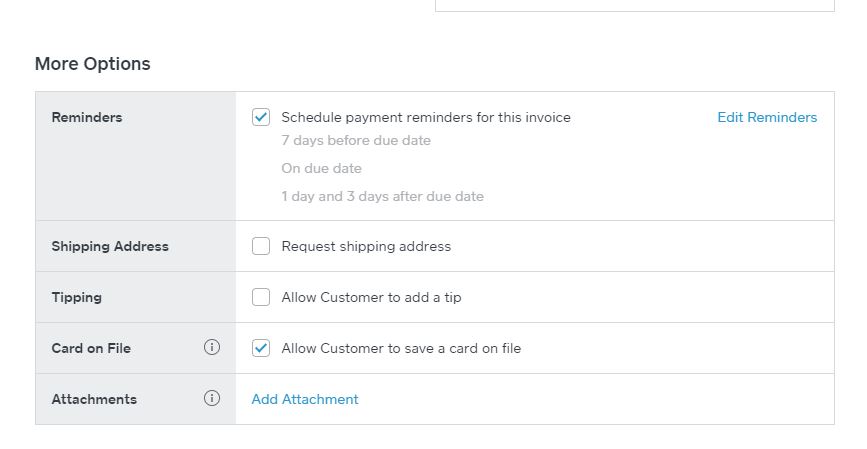
Task: Check Allow Customer to add a tip
Action: (261, 297)
